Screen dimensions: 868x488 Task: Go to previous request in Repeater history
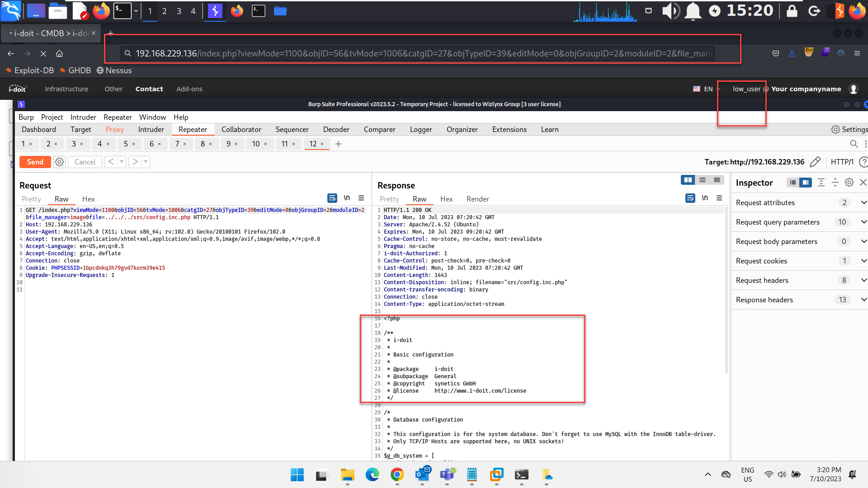pos(111,162)
